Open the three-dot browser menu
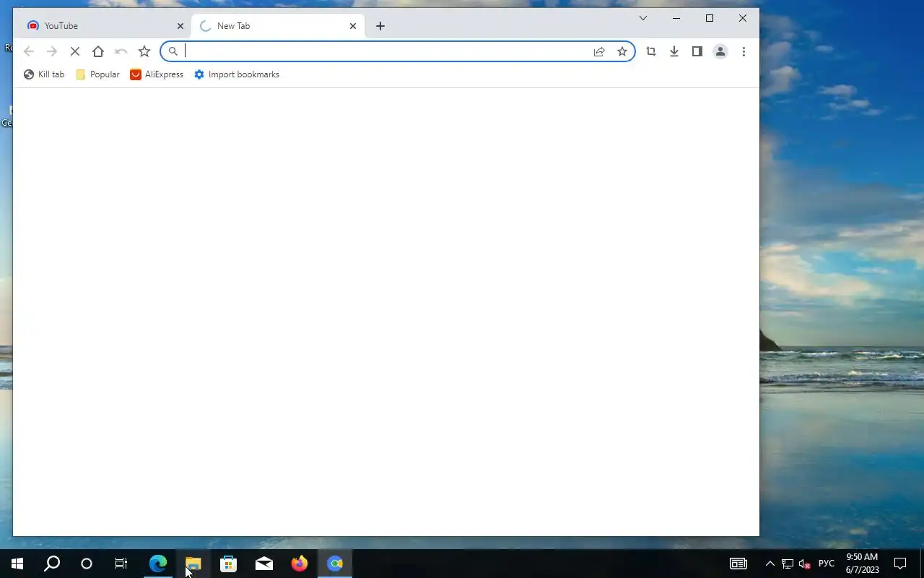 744,51
